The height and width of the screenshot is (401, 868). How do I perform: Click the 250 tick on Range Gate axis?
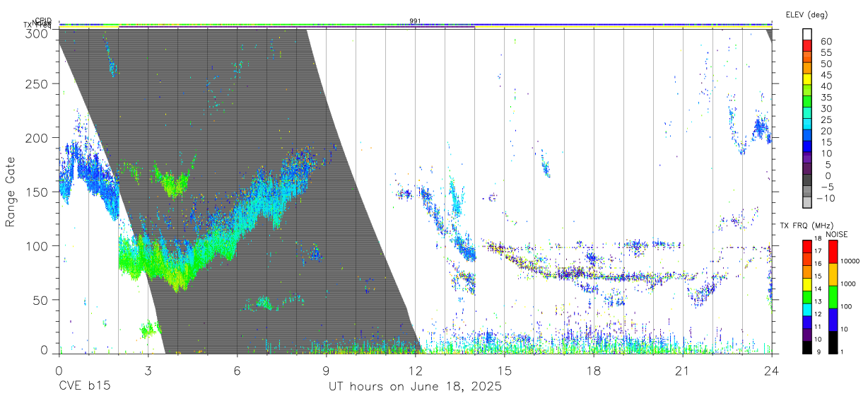tap(37, 84)
